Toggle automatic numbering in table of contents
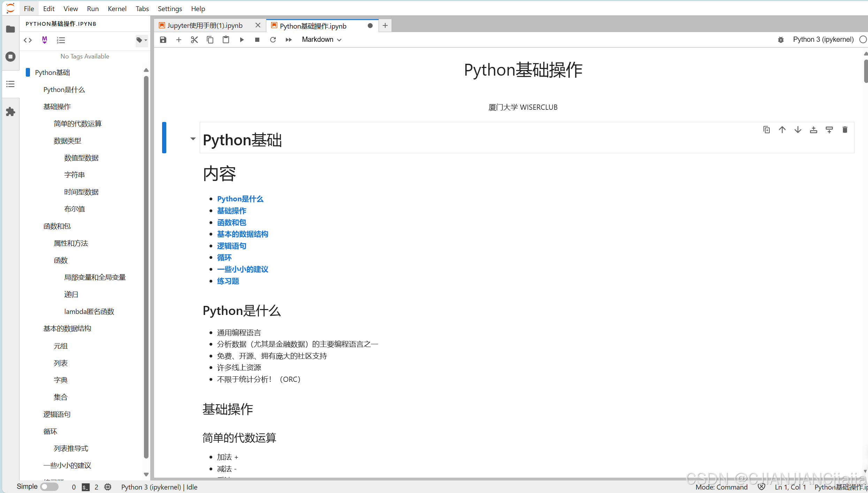Screen dimensions: 868x493 coord(61,40)
